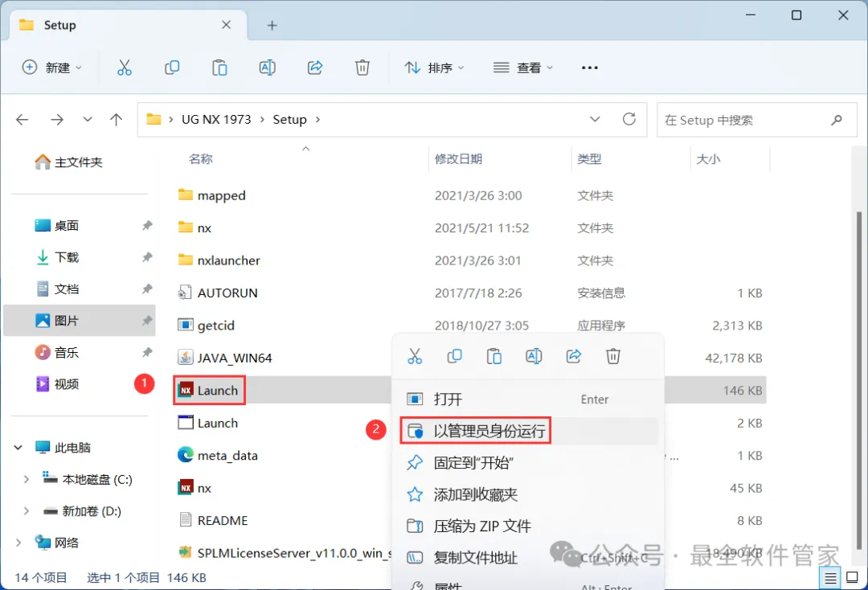Choose 添加到收藏夹 in the context menu
The width and height of the screenshot is (868, 590).
click(x=527, y=494)
